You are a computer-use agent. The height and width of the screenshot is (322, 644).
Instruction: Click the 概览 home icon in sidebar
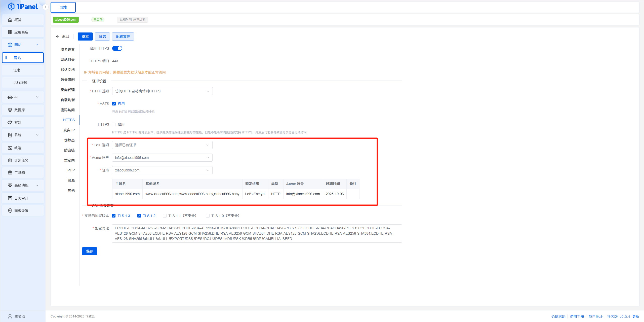(x=10, y=20)
